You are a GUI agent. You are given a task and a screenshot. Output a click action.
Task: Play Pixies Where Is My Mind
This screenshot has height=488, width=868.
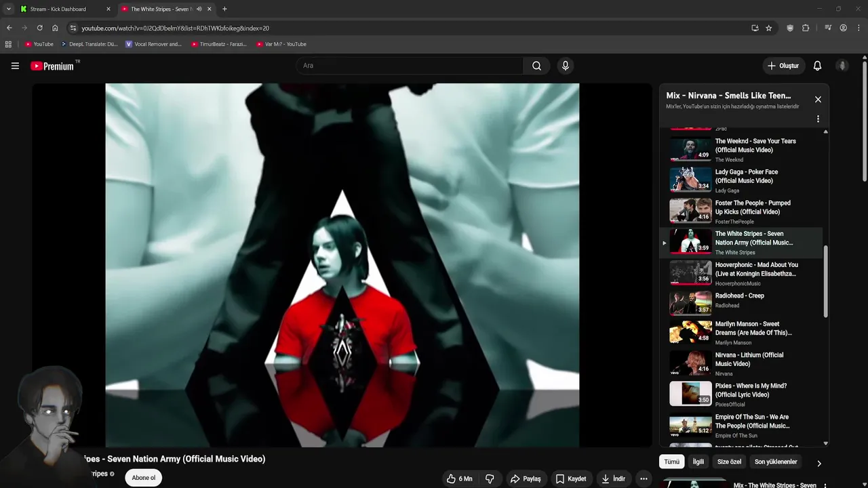click(x=741, y=395)
